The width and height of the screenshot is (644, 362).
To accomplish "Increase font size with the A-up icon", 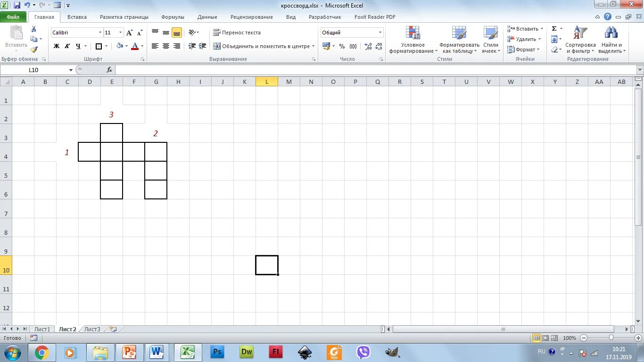I will (129, 33).
